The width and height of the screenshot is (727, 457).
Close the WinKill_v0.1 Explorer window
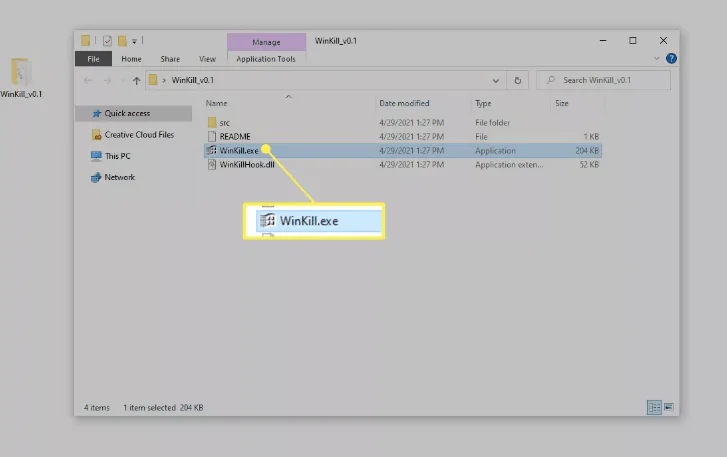(663, 41)
